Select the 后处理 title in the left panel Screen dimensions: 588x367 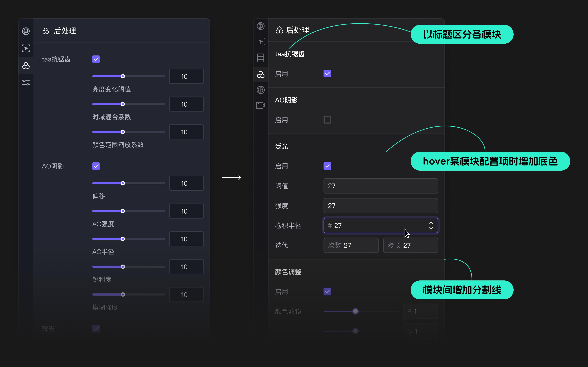[x=65, y=31]
